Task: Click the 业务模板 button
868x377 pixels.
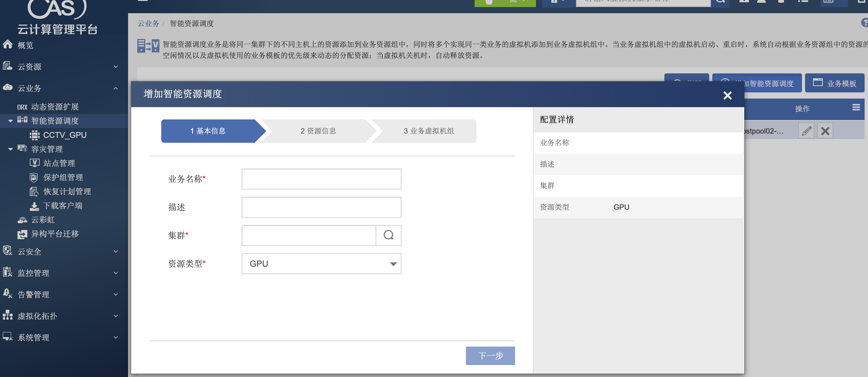Action: pyautogui.click(x=834, y=83)
